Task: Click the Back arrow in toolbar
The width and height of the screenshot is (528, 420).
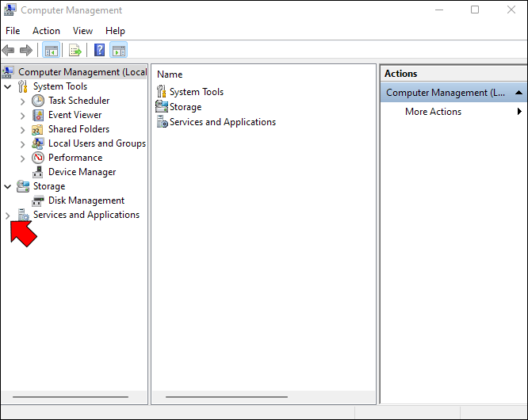Action: (9, 50)
